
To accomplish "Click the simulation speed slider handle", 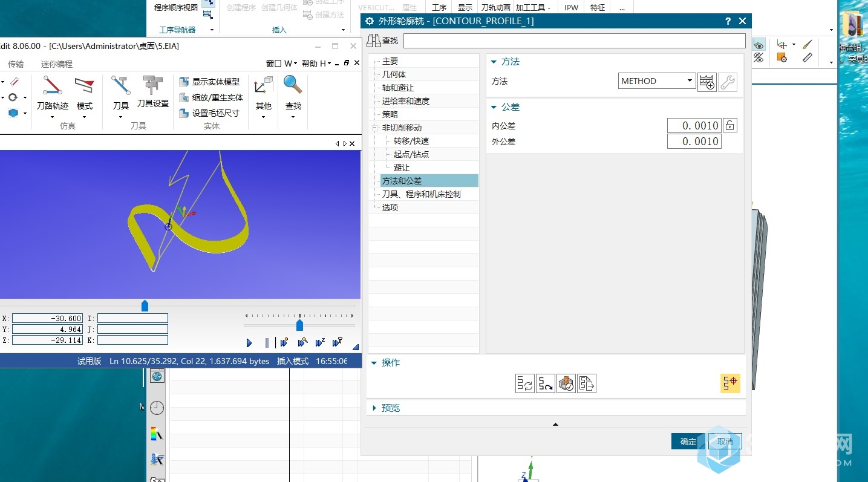I will [299, 325].
